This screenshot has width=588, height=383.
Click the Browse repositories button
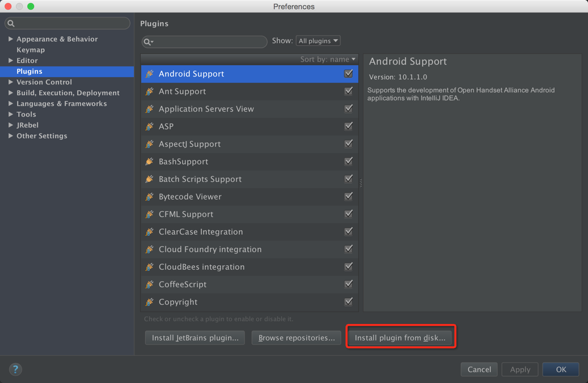296,338
